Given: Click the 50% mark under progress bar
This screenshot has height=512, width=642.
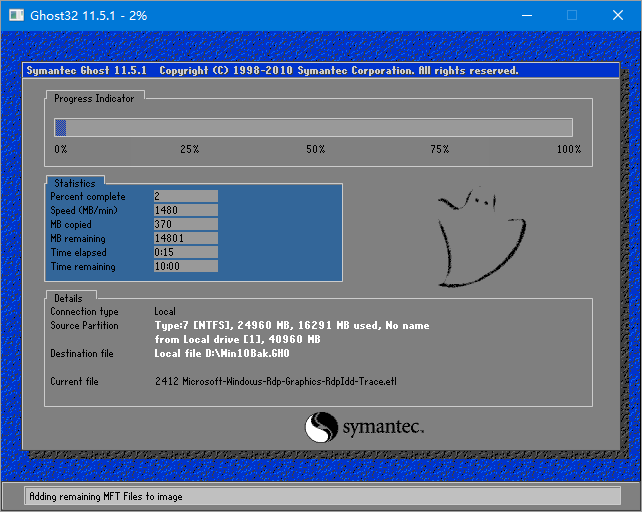Looking at the screenshot, I should coord(316,149).
